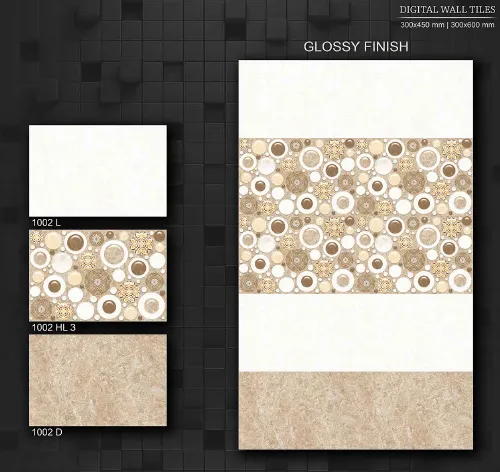Click the top white section of large preview

[x=356, y=99]
